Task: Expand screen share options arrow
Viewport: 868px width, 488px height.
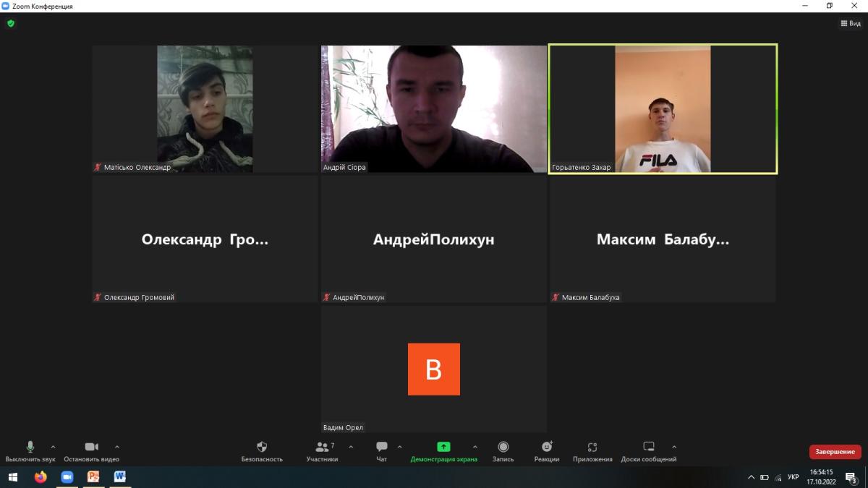Action: point(475,447)
